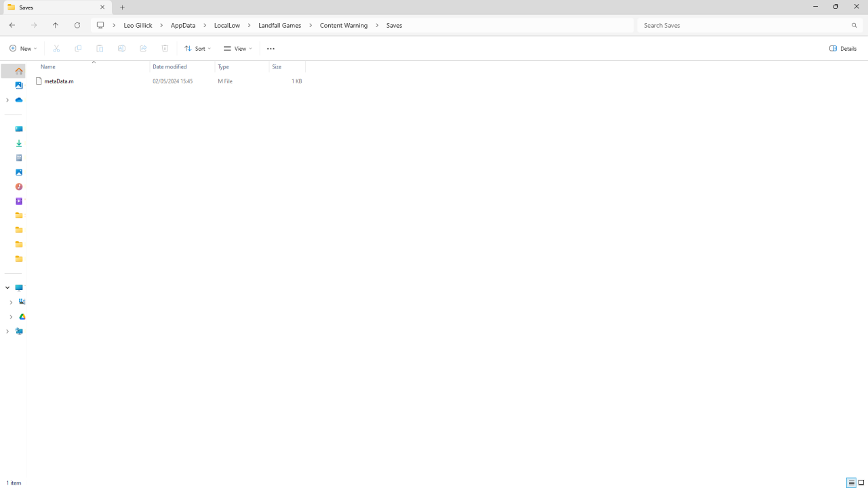Switch to details list view in status bar

point(851,483)
